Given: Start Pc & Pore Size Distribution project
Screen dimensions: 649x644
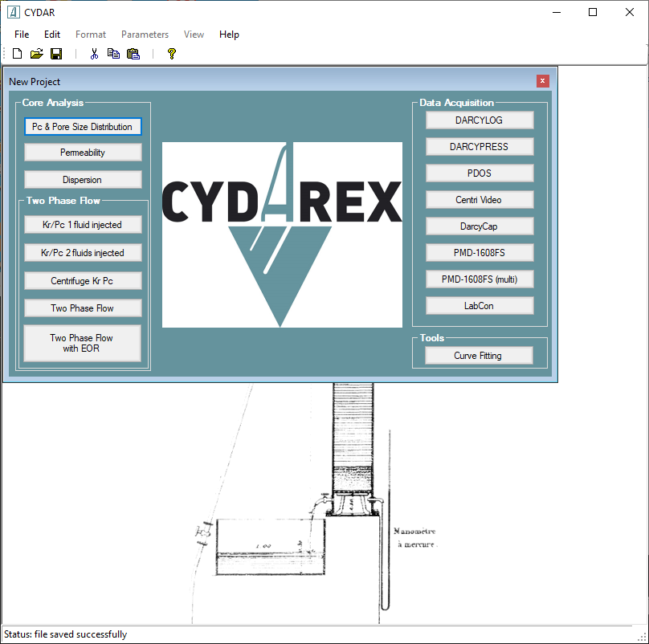Looking at the screenshot, I should (83, 127).
